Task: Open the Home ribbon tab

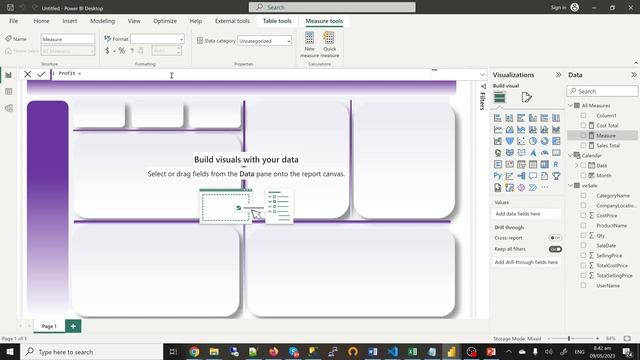Action: [41, 21]
